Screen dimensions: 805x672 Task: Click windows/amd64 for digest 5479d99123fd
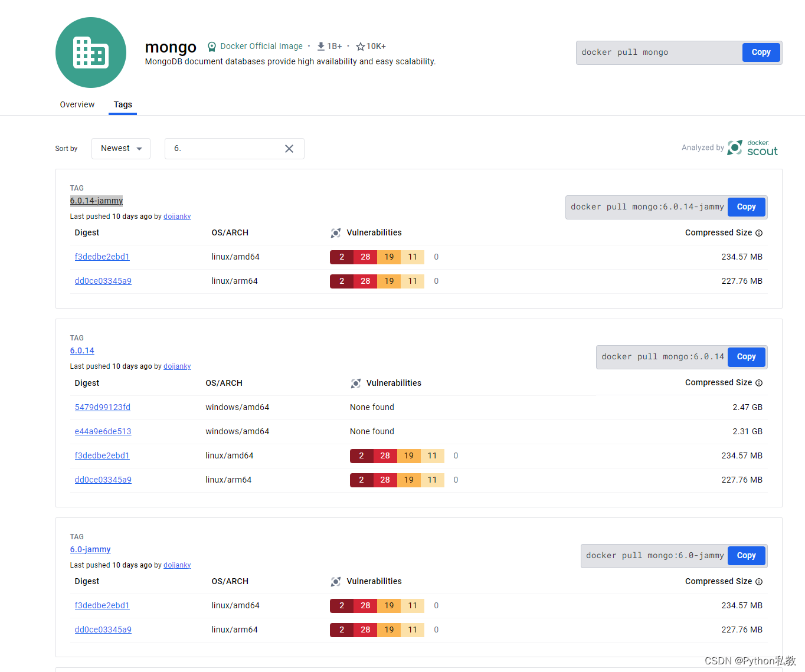[237, 407]
